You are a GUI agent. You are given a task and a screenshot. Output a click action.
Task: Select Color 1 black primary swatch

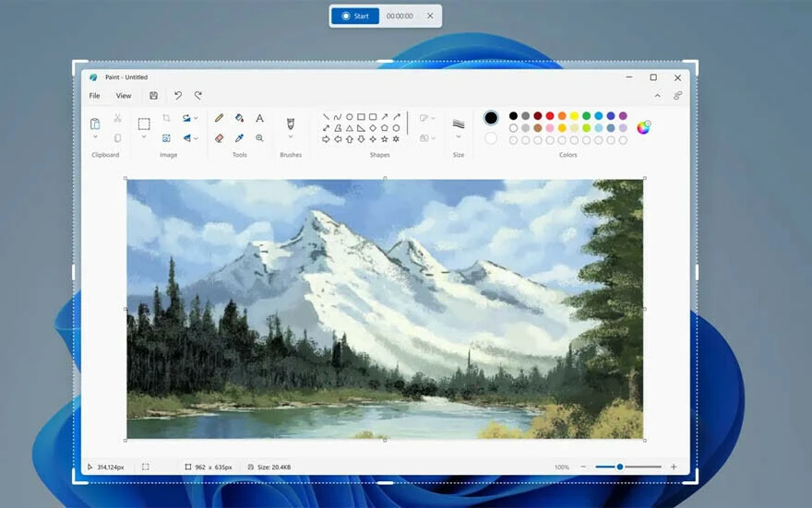490,118
